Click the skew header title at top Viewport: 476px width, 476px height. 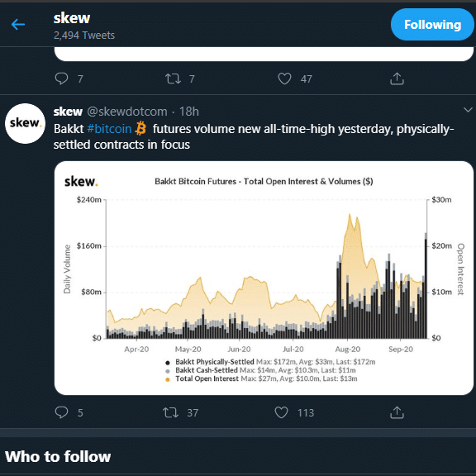click(72, 18)
